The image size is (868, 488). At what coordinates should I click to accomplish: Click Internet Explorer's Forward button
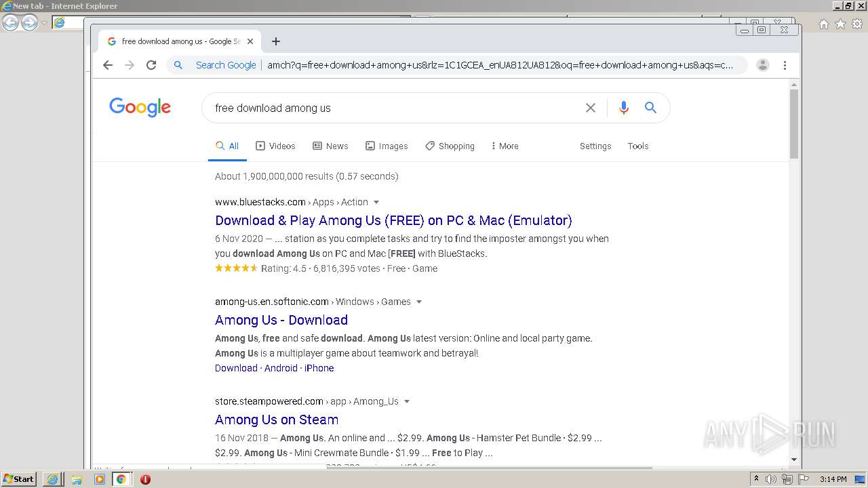29,22
